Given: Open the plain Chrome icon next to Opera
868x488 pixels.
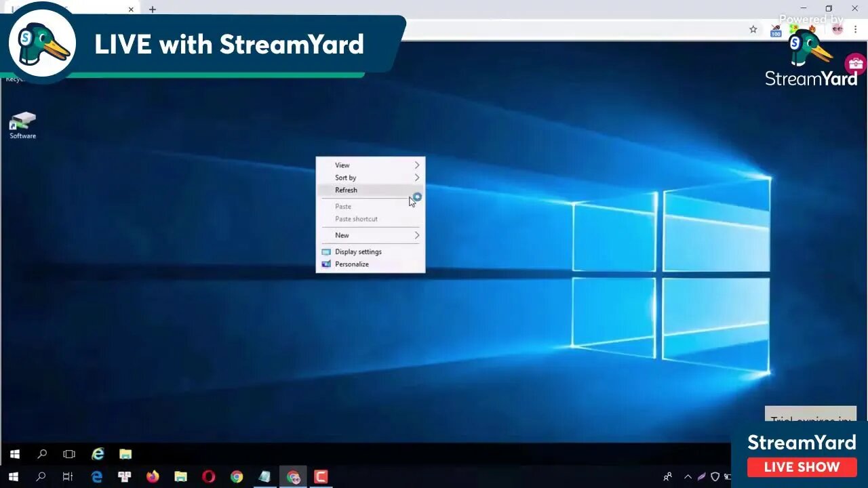Looking at the screenshot, I should [x=236, y=476].
